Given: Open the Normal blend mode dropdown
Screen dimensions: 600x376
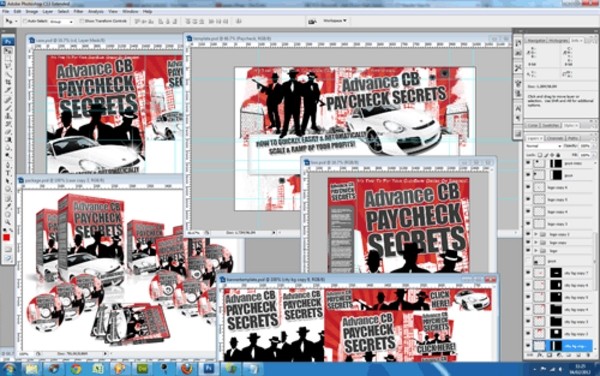Looking at the screenshot, I should (x=543, y=146).
